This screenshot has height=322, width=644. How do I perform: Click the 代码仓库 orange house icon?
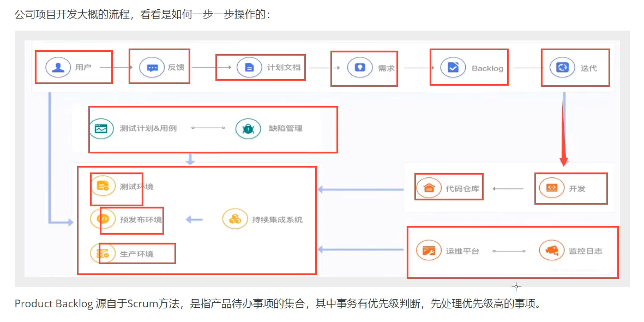point(429,188)
